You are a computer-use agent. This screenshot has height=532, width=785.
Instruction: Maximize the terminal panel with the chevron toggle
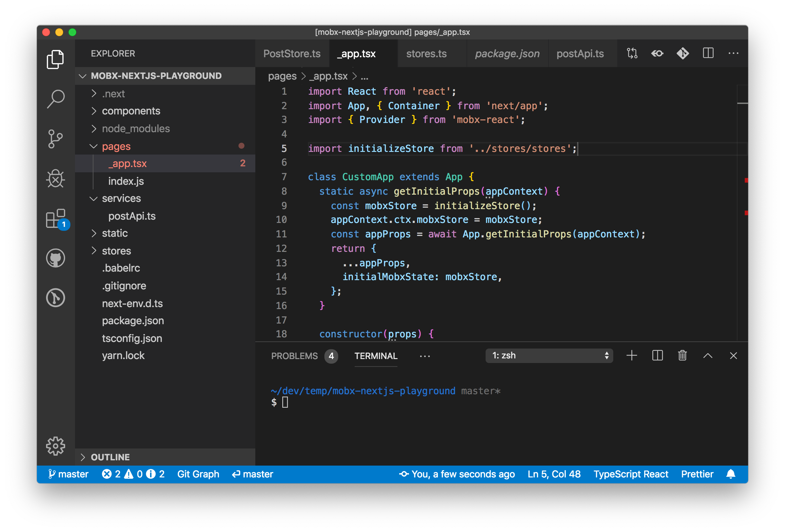click(x=708, y=355)
